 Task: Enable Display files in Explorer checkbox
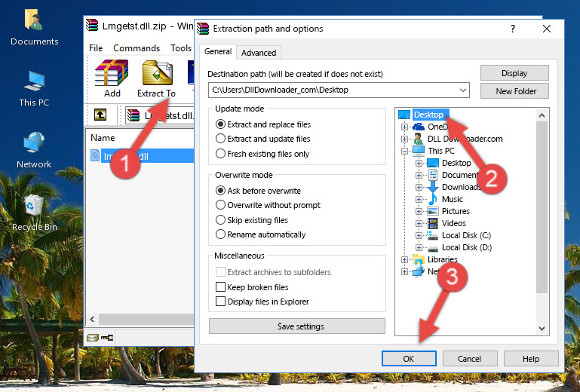pyautogui.click(x=220, y=302)
